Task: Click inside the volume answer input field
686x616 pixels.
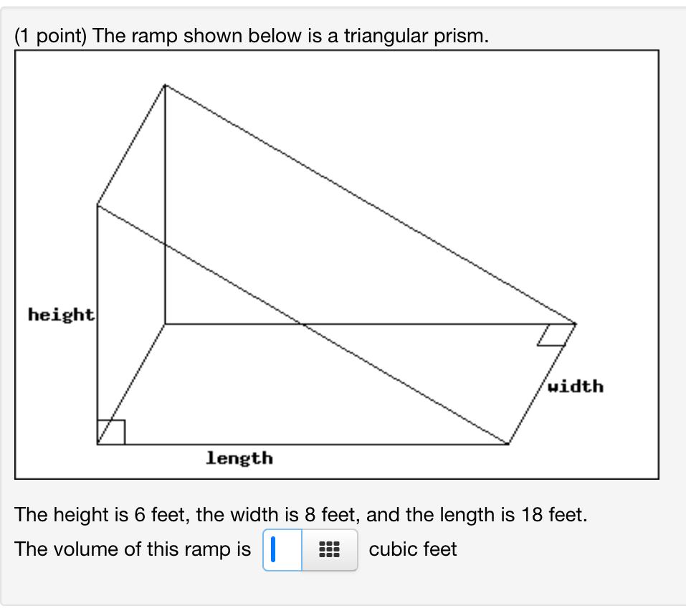Action: coord(283,549)
